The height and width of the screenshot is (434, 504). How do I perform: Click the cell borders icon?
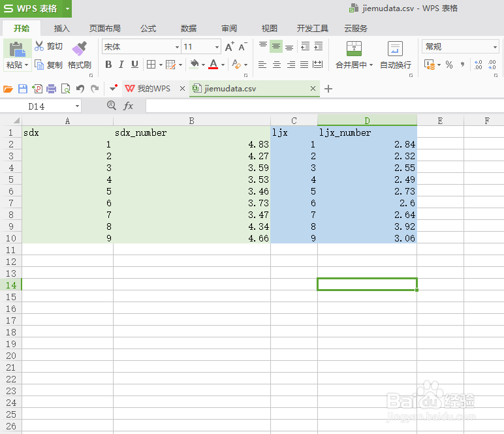click(x=151, y=65)
